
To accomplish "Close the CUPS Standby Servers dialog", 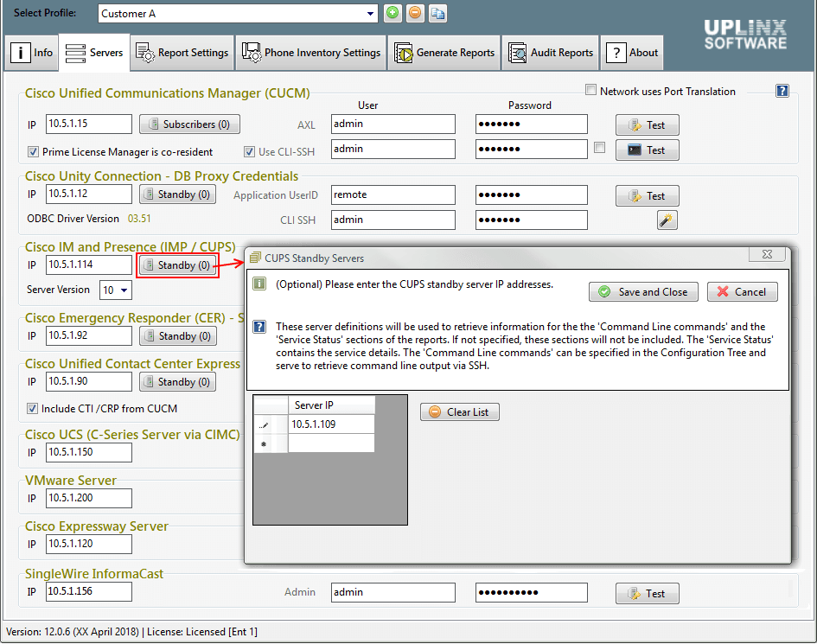I will click(767, 254).
